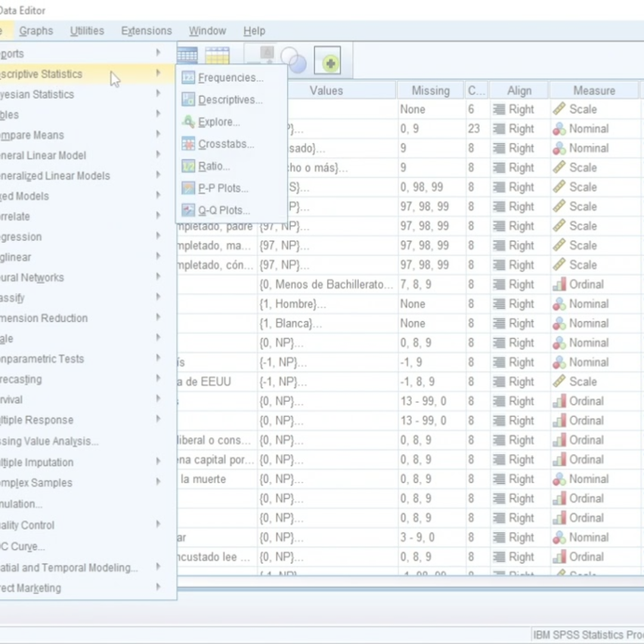This screenshot has width=644, height=644.
Task: Click the Frequencies icon in the submenu
Action: click(x=188, y=78)
